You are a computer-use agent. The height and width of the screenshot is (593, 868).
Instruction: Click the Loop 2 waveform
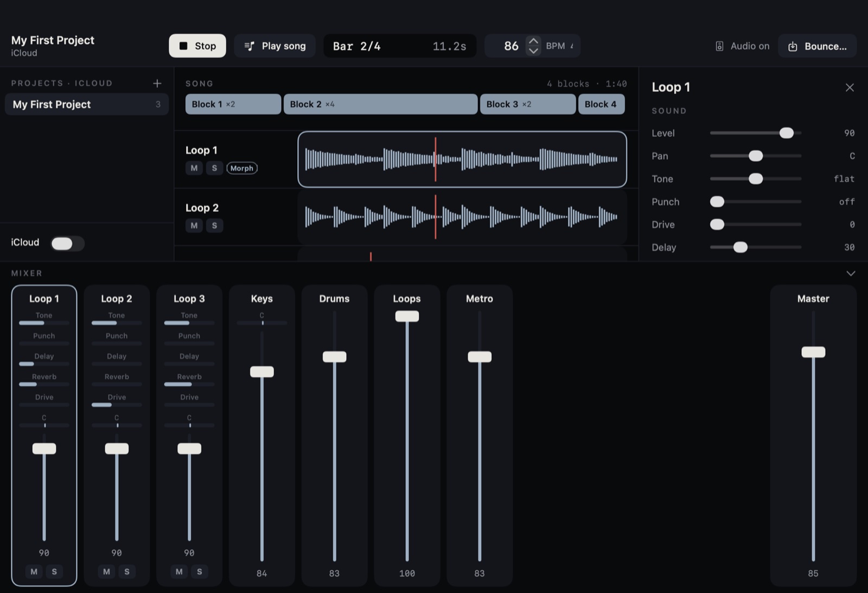(462, 217)
